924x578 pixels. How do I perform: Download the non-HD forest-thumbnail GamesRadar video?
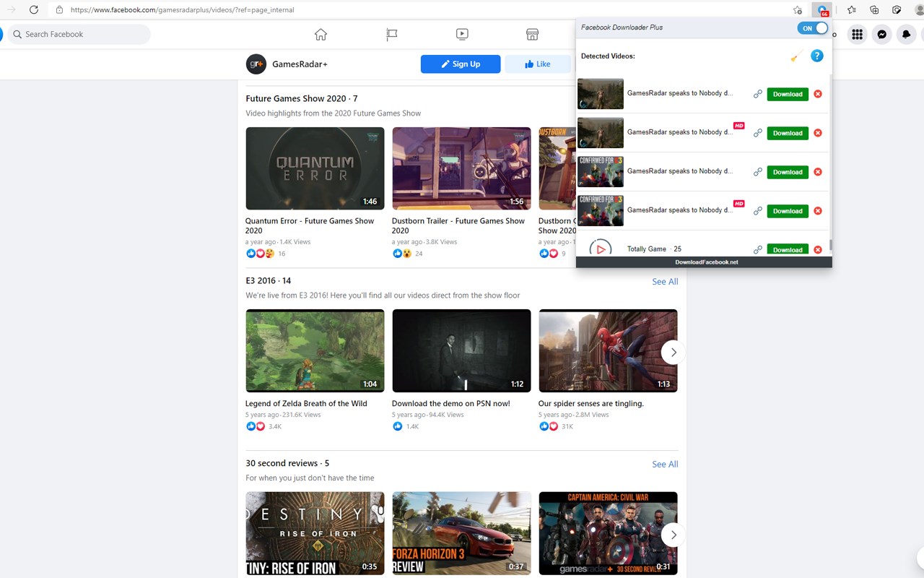[788, 94]
